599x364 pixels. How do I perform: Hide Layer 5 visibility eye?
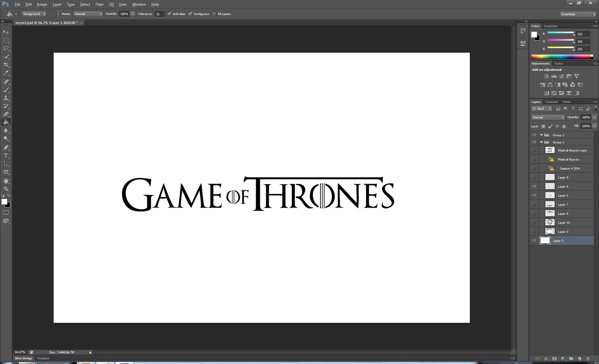(534, 195)
